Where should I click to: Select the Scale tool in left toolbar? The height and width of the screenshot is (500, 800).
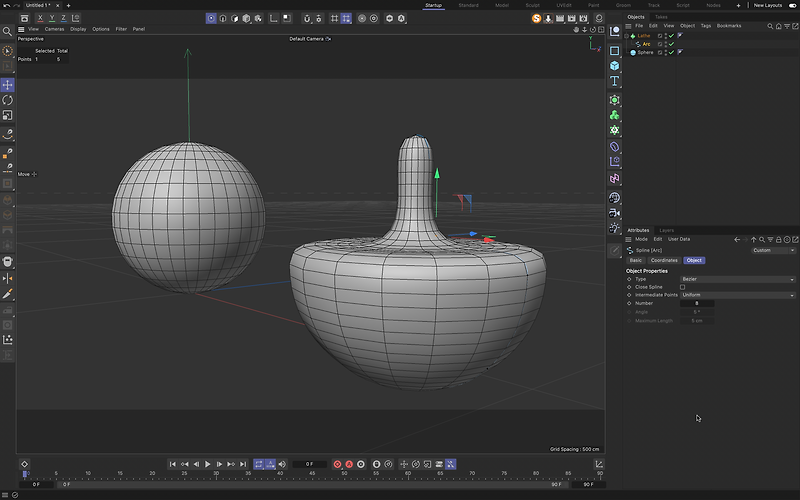coord(8,115)
